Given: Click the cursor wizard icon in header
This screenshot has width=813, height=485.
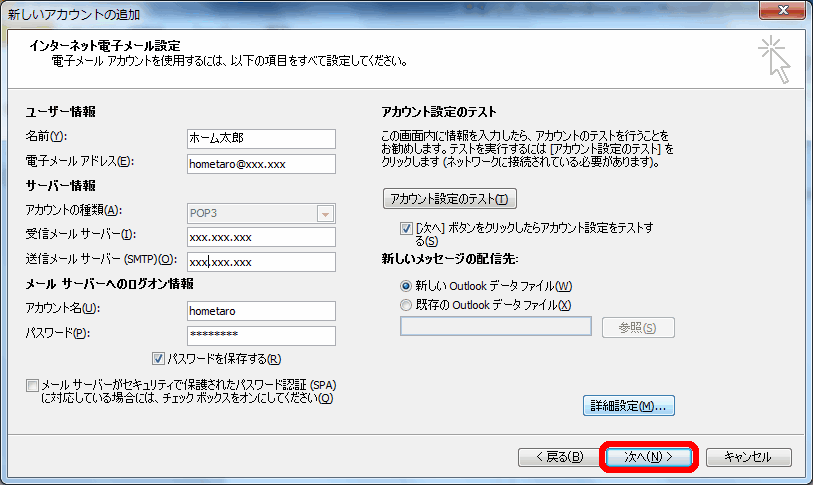Looking at the screenshot, I should pyautogui.click(x=775, y=59).
